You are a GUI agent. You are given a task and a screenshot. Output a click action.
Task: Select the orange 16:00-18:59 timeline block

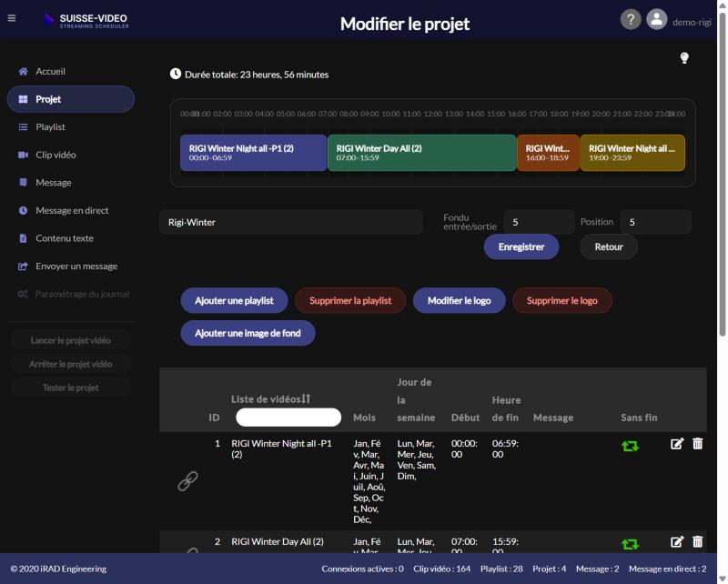coord(549,153)
